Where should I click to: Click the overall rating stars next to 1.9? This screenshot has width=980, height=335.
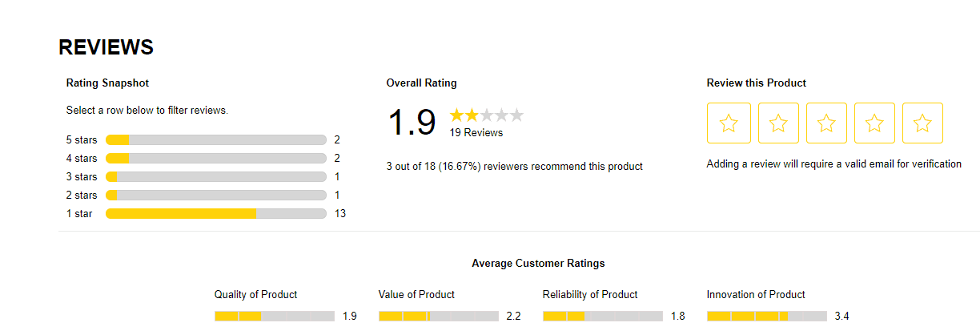[486, 115]
